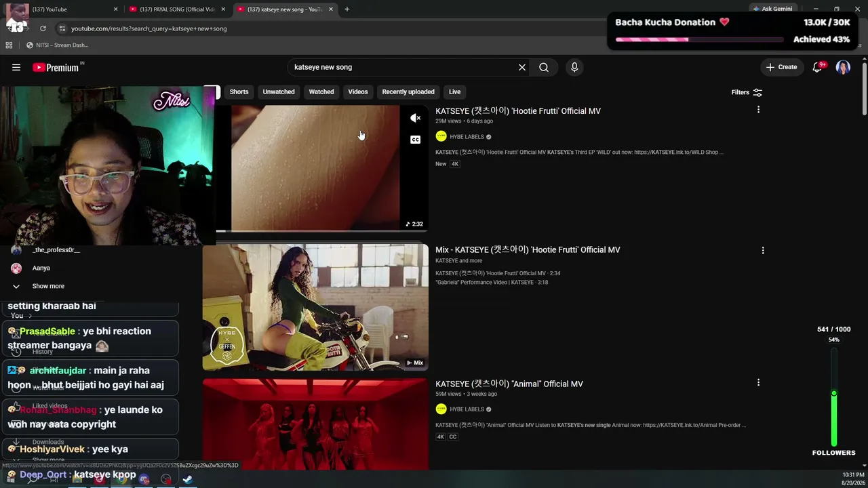Open the Aanya subscription channel
This screenshot has width=868, height=488.
point(41,268)
